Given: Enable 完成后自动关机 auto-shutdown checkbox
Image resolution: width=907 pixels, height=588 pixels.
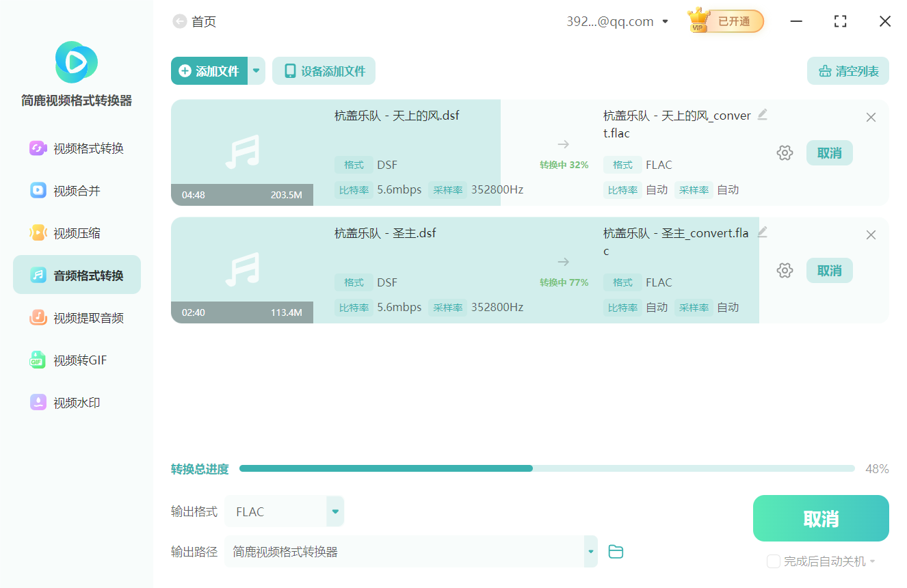Looking at the screenshot, I should 774,561.
